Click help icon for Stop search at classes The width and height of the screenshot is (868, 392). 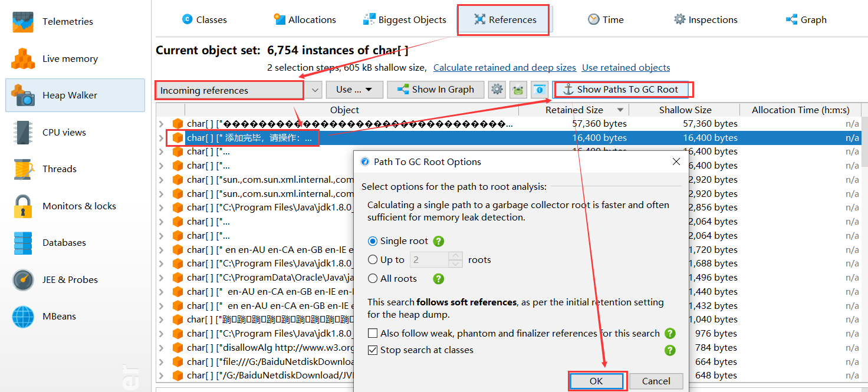click(670, 350)
